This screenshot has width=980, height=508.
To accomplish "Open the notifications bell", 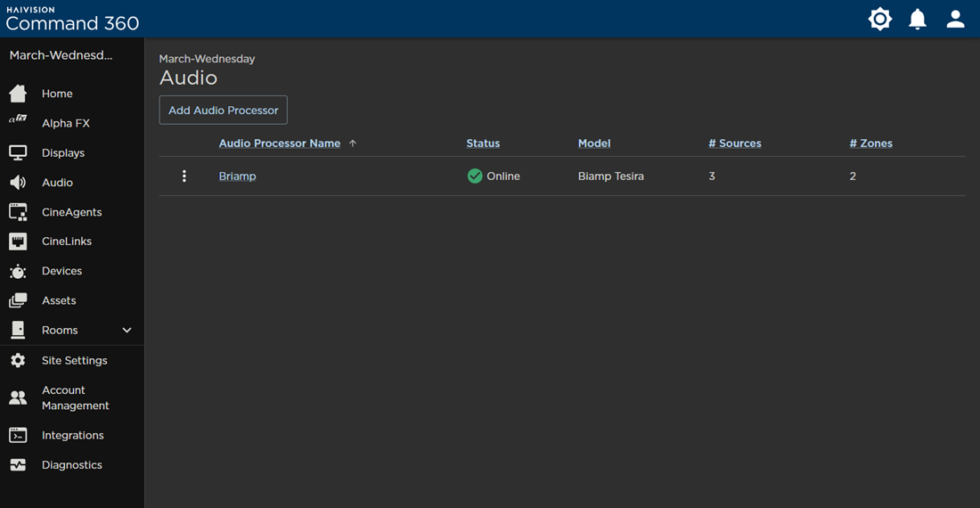I will pos(917,19).
